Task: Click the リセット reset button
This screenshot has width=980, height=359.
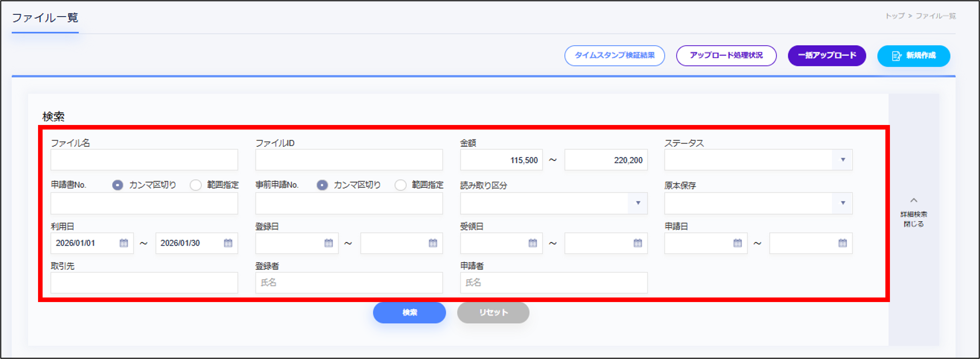Action: pos(493,312)
